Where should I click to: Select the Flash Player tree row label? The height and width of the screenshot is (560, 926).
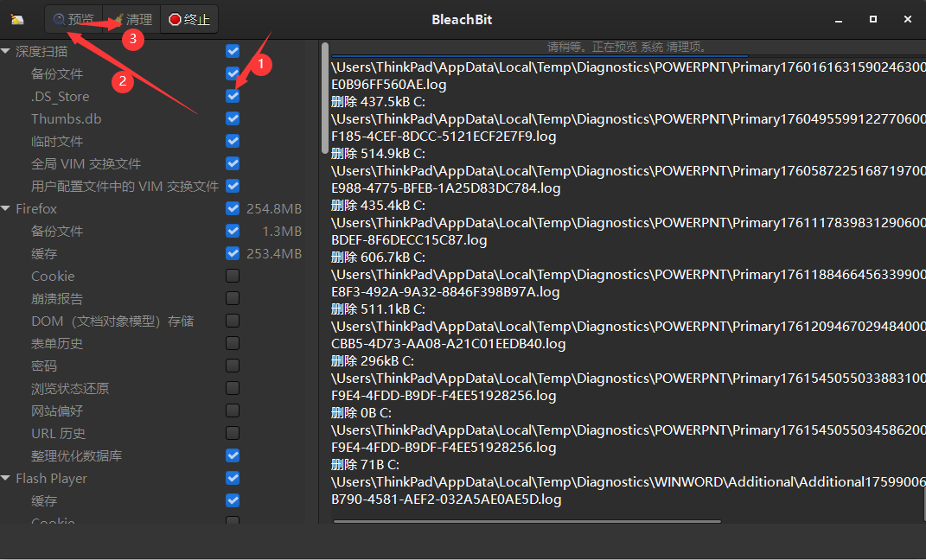51,479
